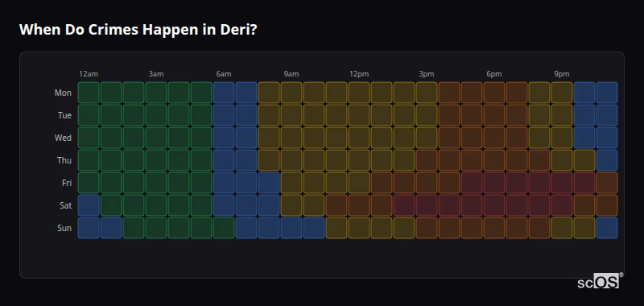Select the Friday 11pm orange cell
The width and height of the screenshot is (644, 306).
pyautogui.click(x=607, y=182)
